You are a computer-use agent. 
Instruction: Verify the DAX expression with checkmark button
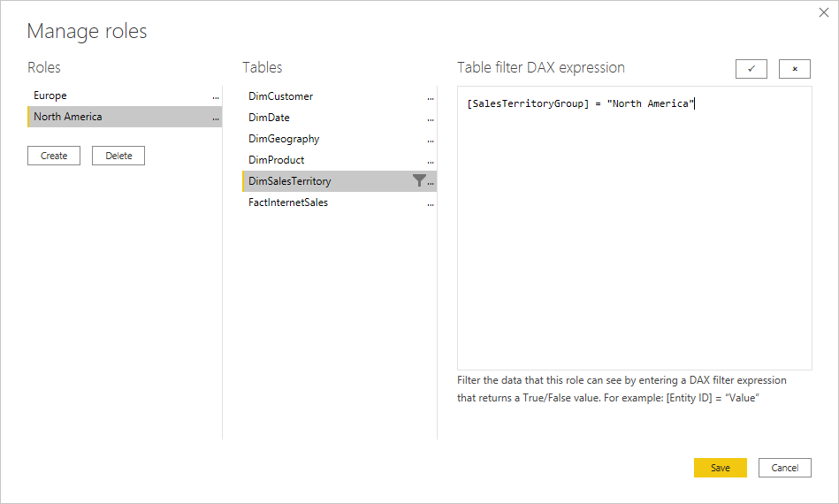coord(751,69)
